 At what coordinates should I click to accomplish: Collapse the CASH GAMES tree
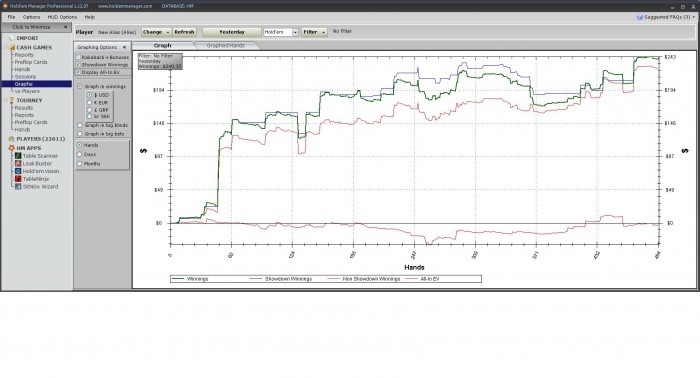pos(5,47)
